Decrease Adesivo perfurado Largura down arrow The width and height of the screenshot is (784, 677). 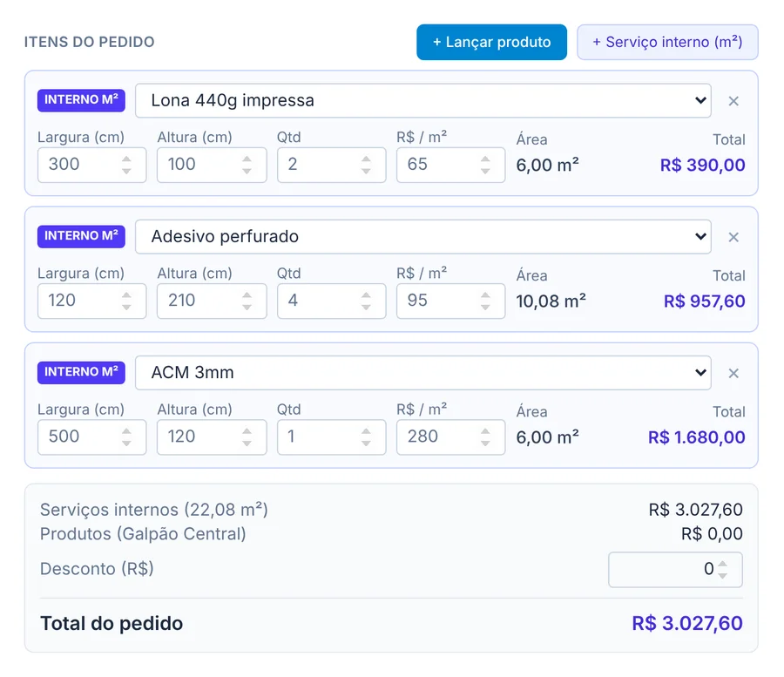126,307
